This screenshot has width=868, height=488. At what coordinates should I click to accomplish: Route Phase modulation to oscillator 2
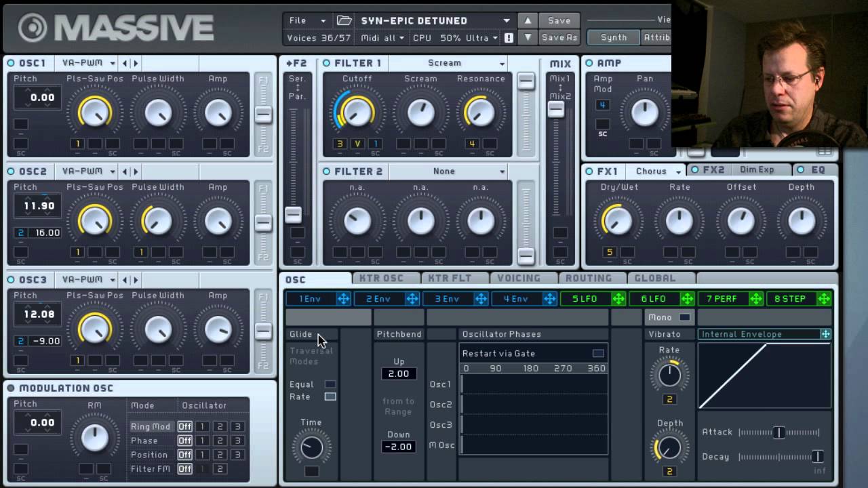220,441
